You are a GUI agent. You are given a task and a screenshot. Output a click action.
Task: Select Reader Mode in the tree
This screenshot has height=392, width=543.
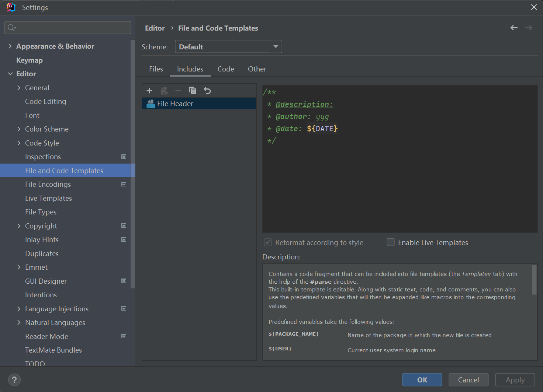pos(46,336)
